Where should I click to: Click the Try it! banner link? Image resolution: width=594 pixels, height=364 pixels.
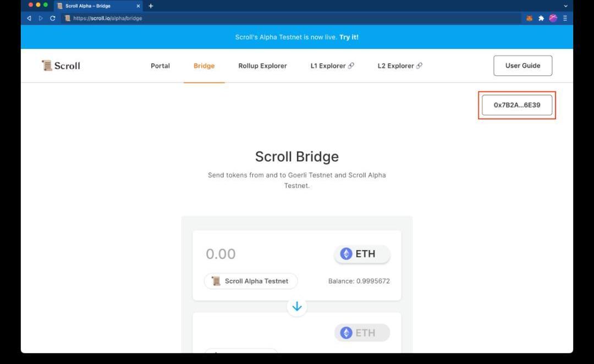coord(349,37)
